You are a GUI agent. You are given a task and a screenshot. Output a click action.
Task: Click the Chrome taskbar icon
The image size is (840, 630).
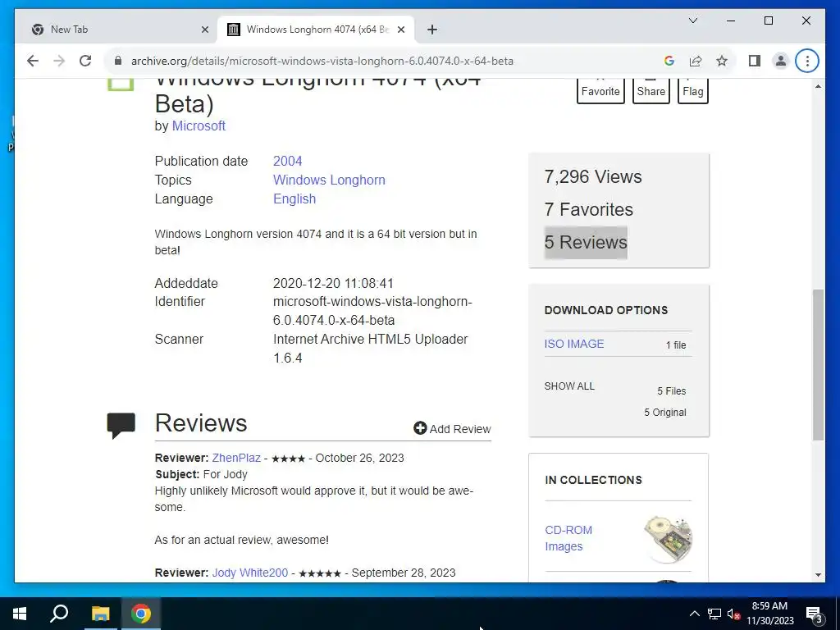pos(141,614)
